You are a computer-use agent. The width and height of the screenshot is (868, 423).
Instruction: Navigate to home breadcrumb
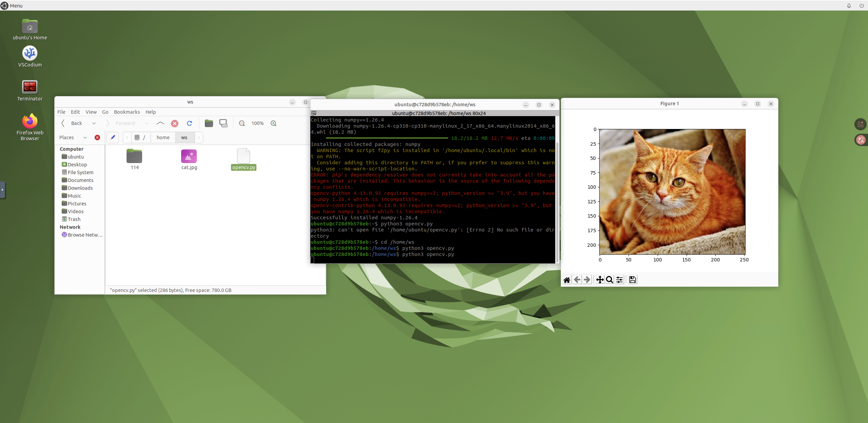click(163, 137)
